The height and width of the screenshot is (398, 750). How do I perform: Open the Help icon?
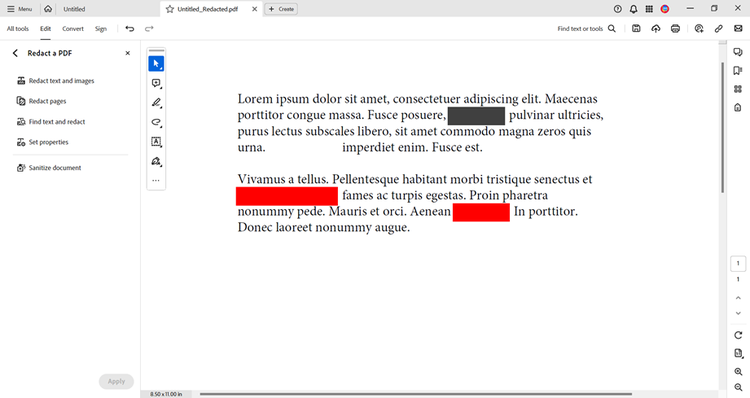tap(618, 9)
